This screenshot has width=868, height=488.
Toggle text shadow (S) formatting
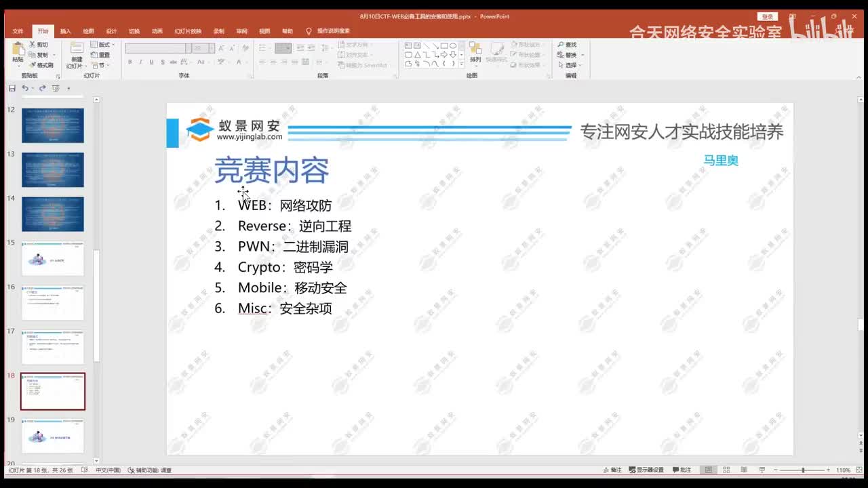(162, 62)
